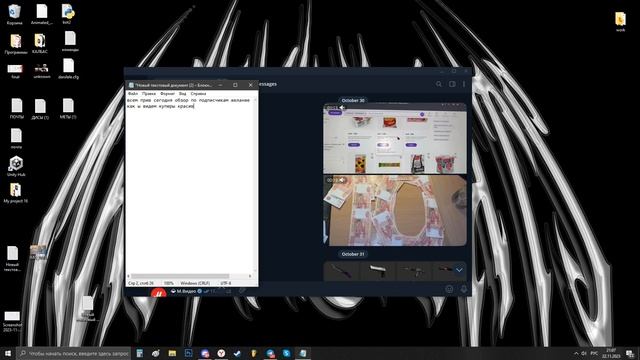Open Telegram from the taskbar
This screenshot has height=360, width=640.
click(x=270, y=353)
